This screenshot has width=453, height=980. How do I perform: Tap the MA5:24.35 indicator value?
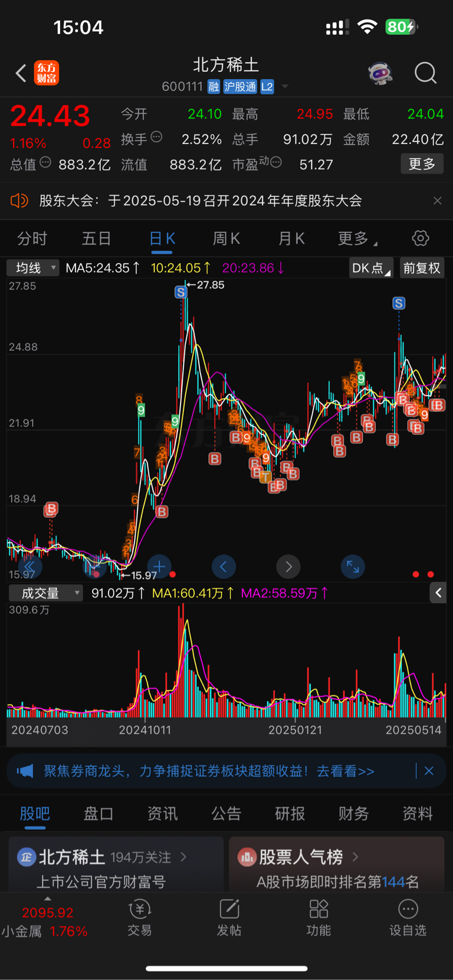(103, 268)
